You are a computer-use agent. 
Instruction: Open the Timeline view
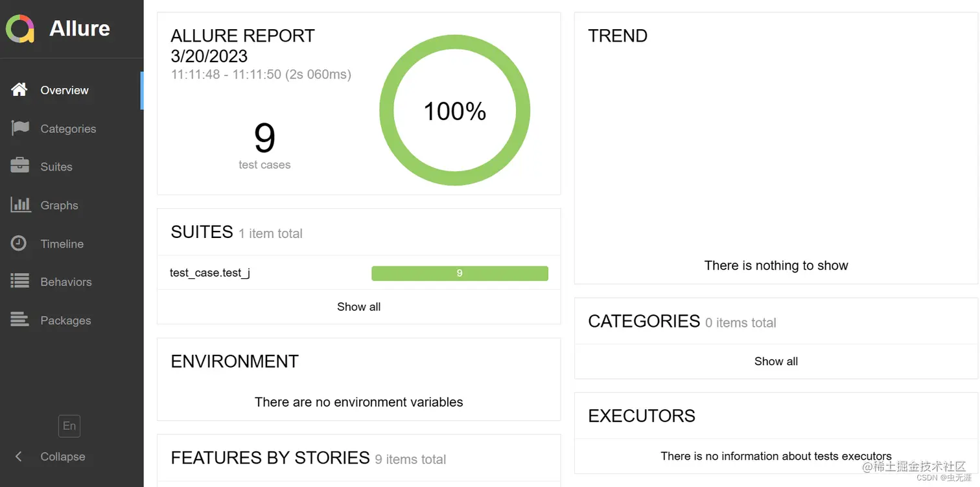pyautogui.click(x=71, y=244)
